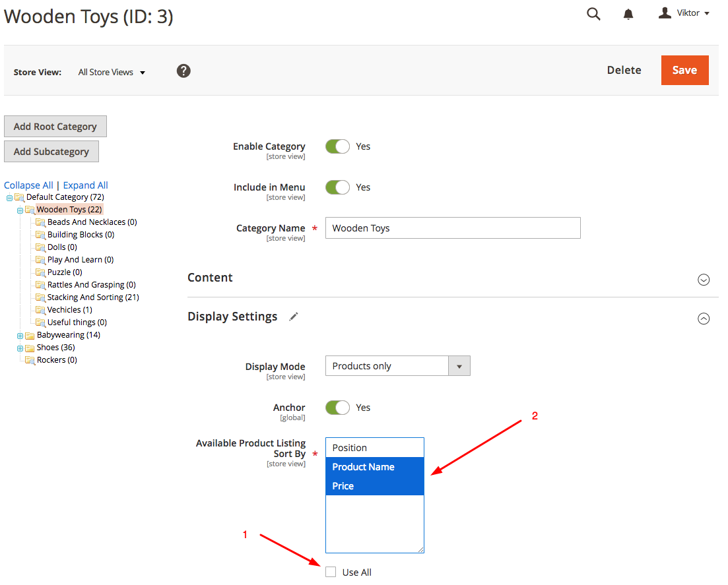Click the Expand All link
The image size is (728, 585).
85,185
